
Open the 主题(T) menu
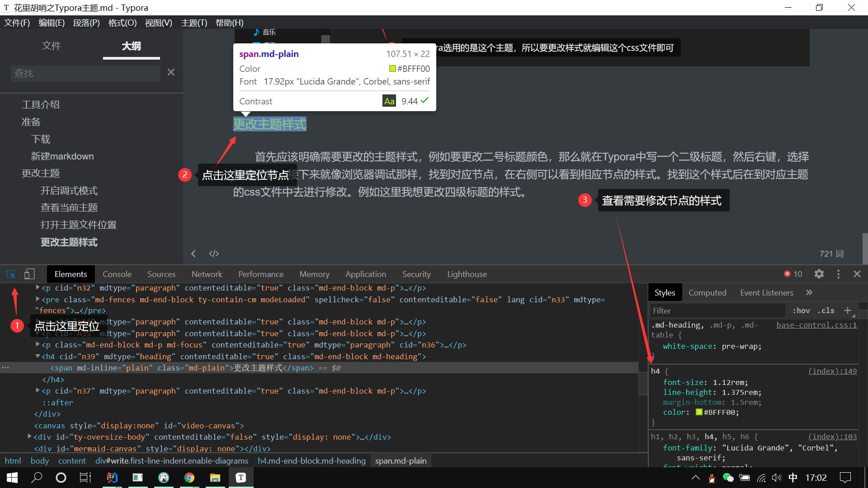(194, 23)
